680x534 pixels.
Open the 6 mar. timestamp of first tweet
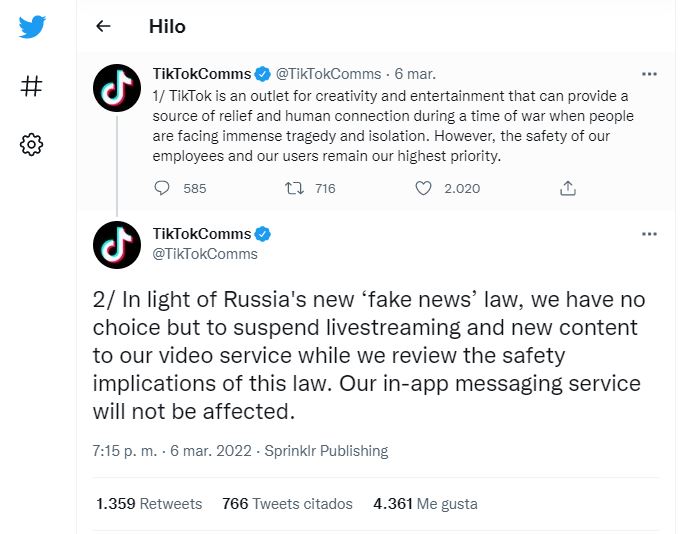pos(415,74)
